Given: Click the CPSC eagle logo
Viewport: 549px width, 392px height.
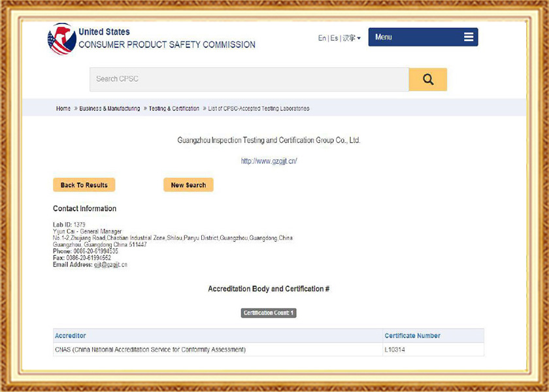Looking at the screenshot, I should click(x=61, y=39).
